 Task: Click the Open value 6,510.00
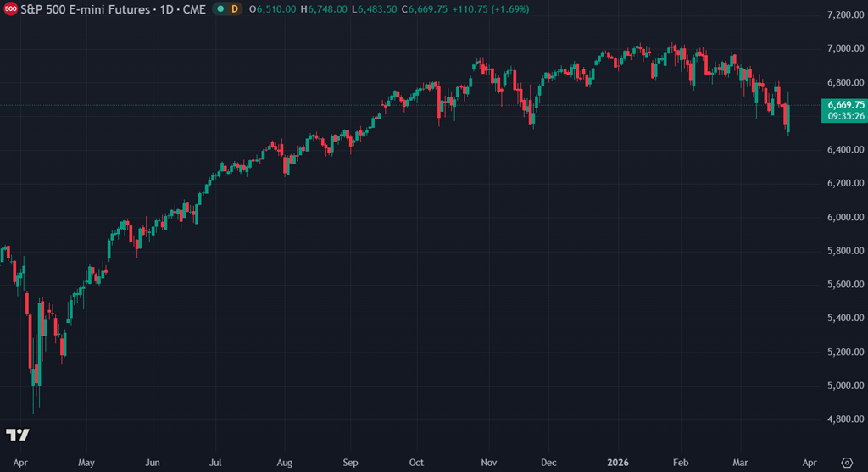pyautogui.click(x=277, y=8)
